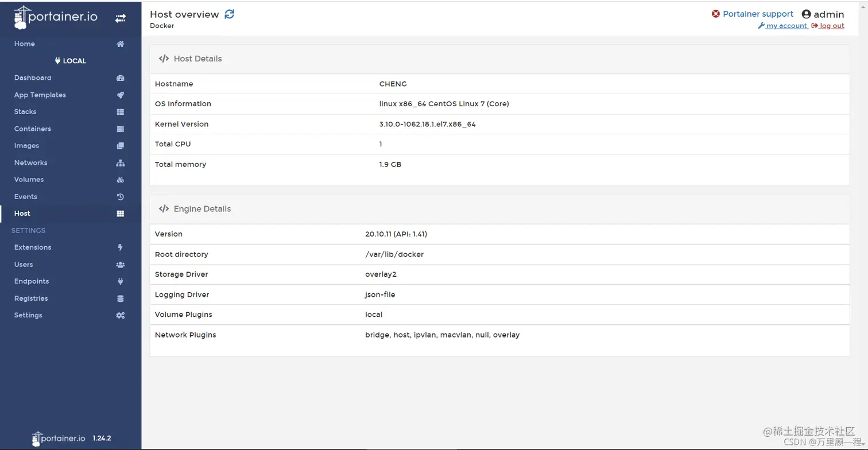Click the OS Information value CentOS Linux 7

[x=444, y=104]
